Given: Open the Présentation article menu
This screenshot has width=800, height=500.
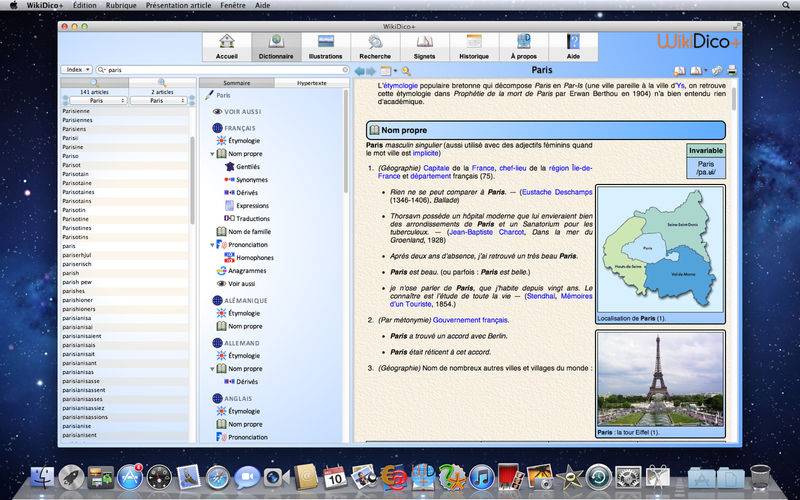Looking at the screenshot, I should pyautogui.click(x=179, y=5).
